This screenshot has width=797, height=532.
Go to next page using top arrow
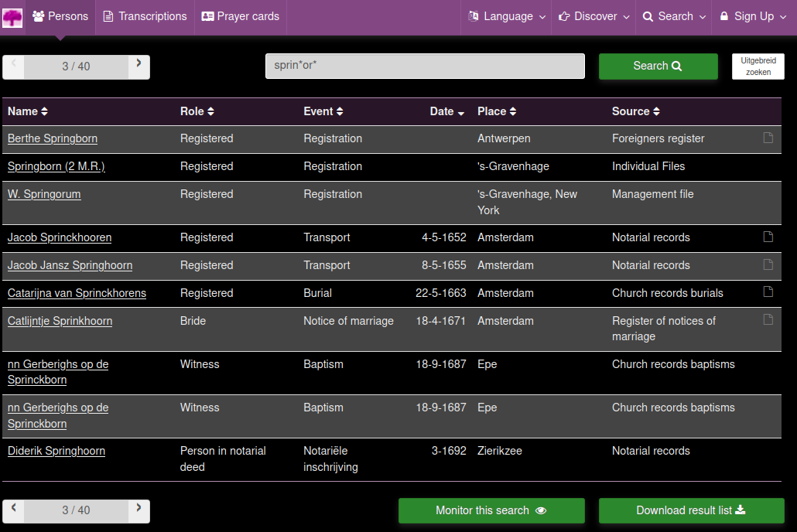(139, 65)
